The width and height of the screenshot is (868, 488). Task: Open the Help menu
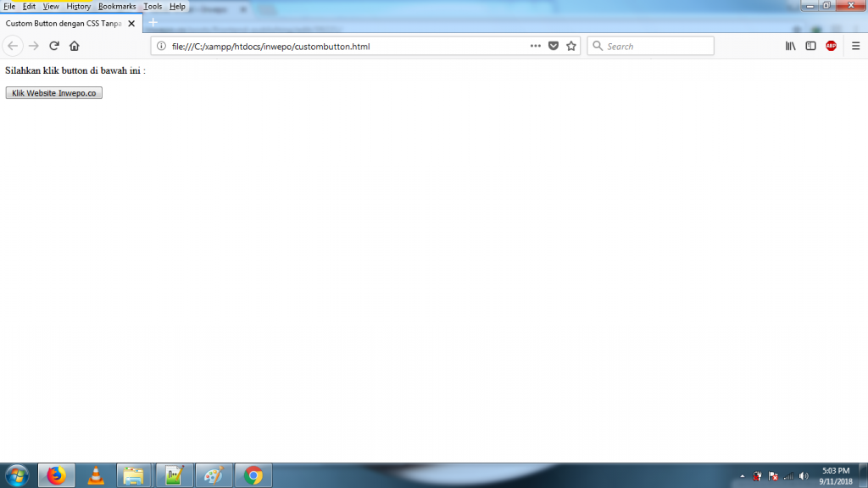tap(177, 7)
